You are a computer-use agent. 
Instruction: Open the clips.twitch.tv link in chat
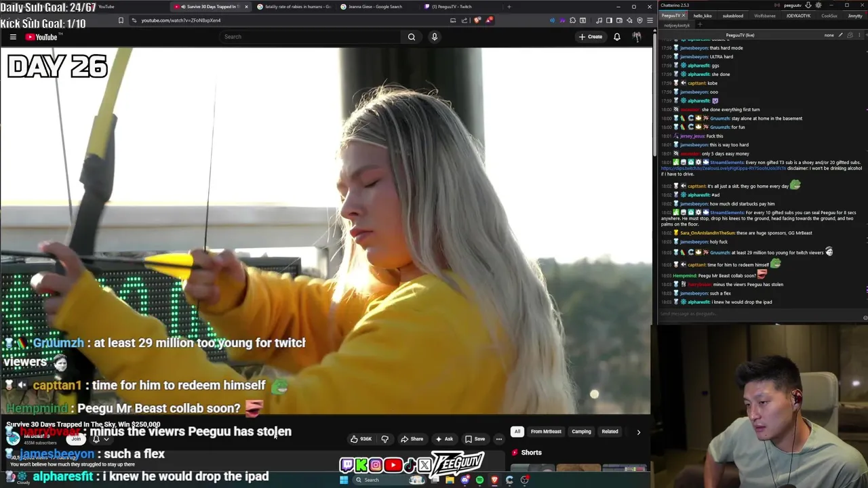(x=724, y=168)
